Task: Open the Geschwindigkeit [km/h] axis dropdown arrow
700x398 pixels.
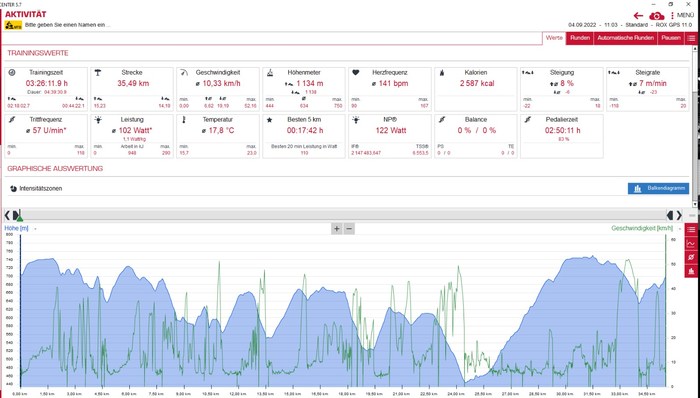Action: [680, 228]
